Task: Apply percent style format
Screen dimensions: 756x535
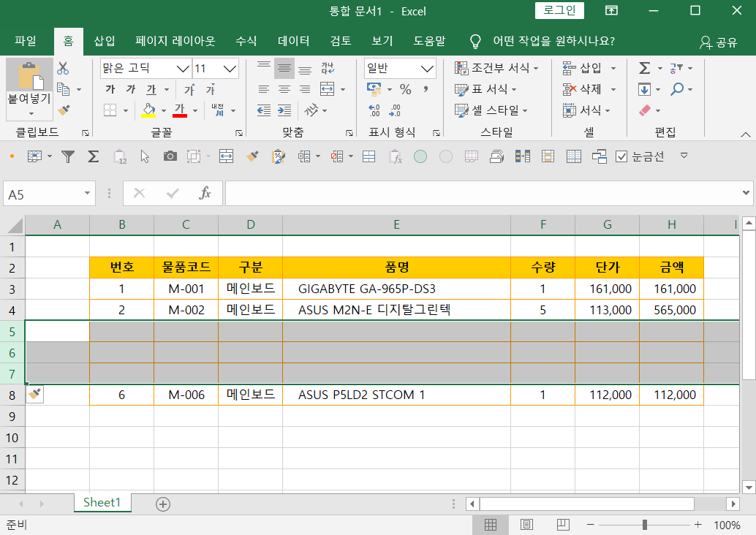Action: tap(406, 89)
